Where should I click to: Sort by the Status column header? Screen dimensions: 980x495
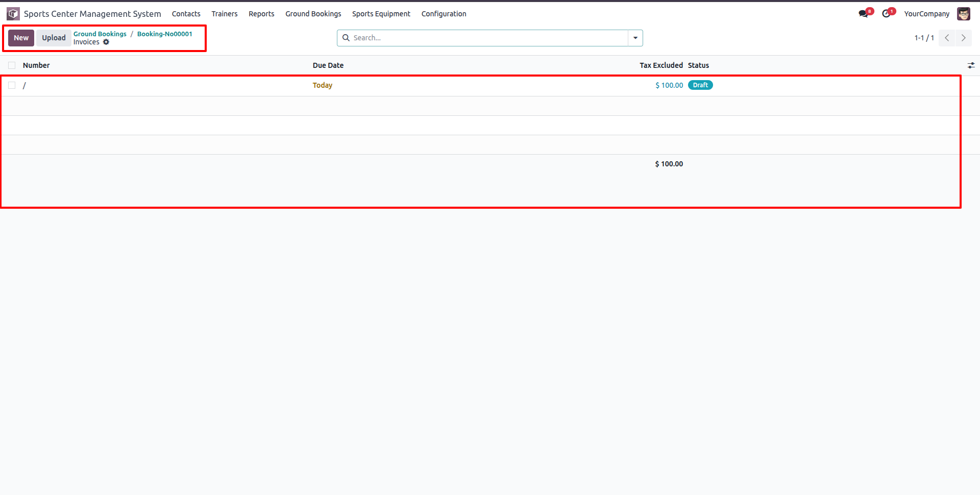click(698, 65)
